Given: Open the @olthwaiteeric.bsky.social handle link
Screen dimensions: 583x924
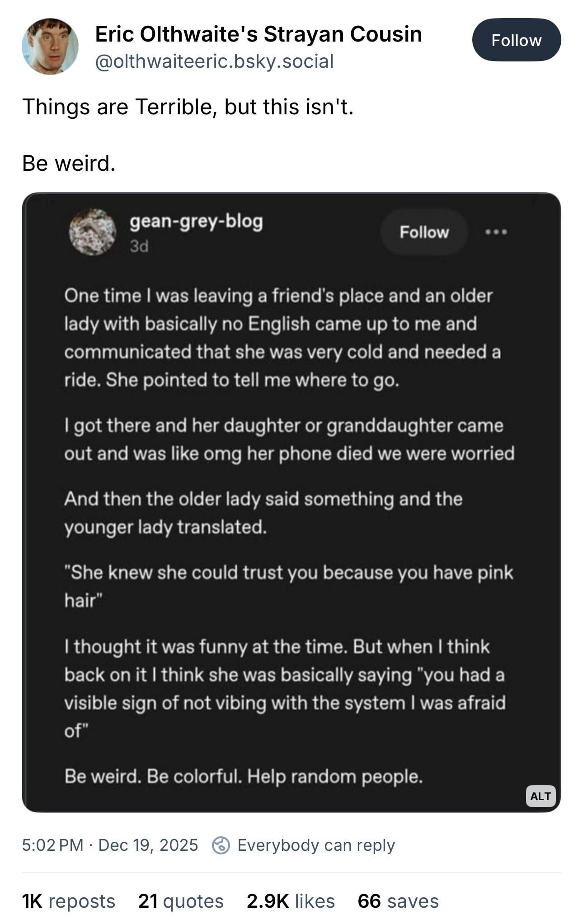Looking at the screenshot, I should coord(214,61).
